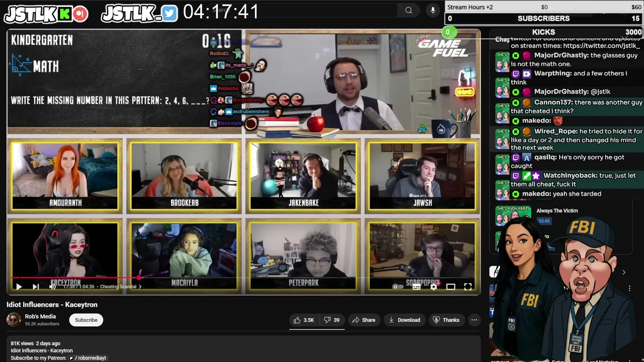Click the YouTube search magnifier button

(x=409, y=10)
